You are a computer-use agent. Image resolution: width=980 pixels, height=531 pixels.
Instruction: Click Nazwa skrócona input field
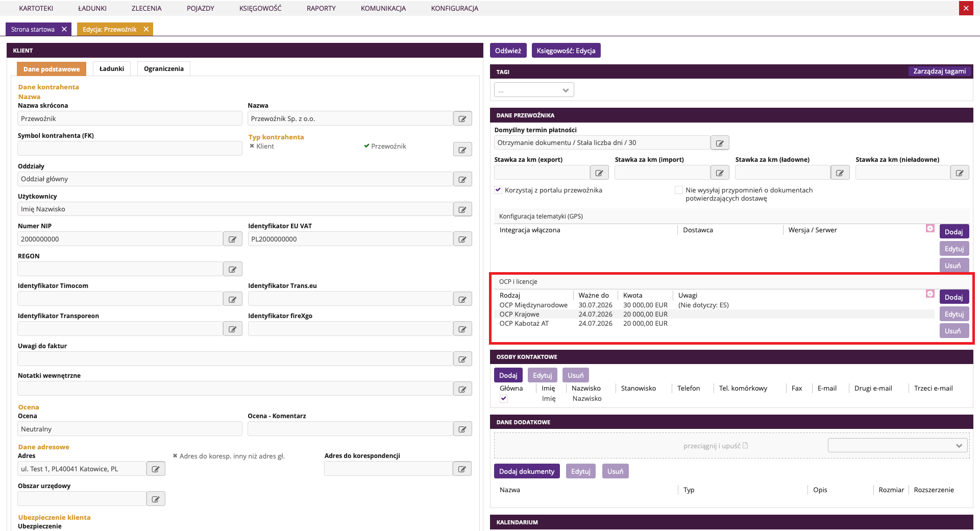point(130,118)
